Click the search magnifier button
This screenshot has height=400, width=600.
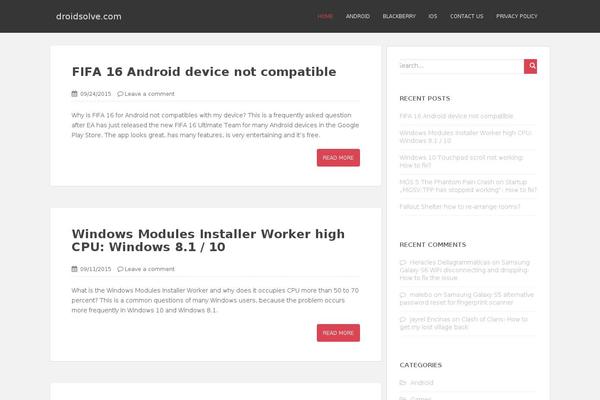(530, 66)
